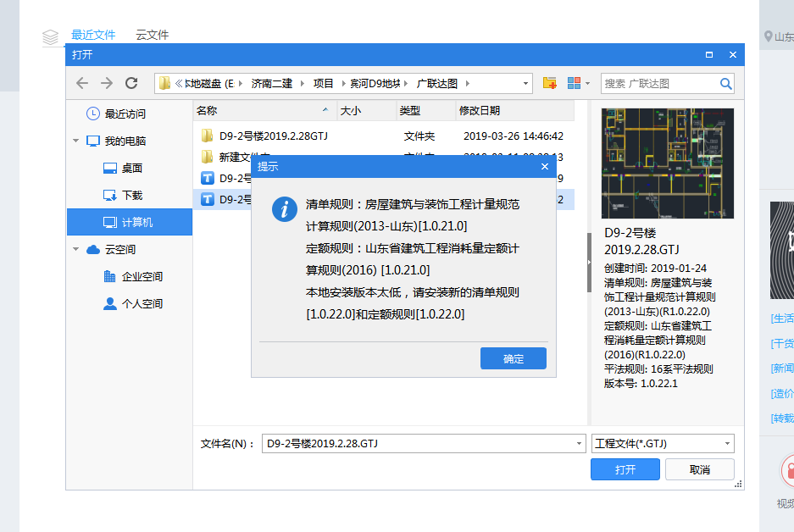Go back with the left arrow icon
This screenshot has height=532, width=794.
pyautogui.click(x=82, y=83)
